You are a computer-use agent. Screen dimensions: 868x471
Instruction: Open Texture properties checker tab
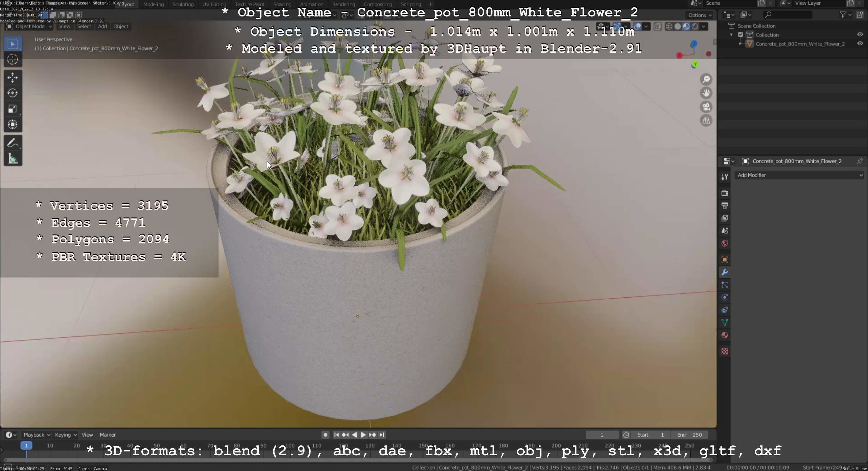pyautogui.click(x=725, y=351)
